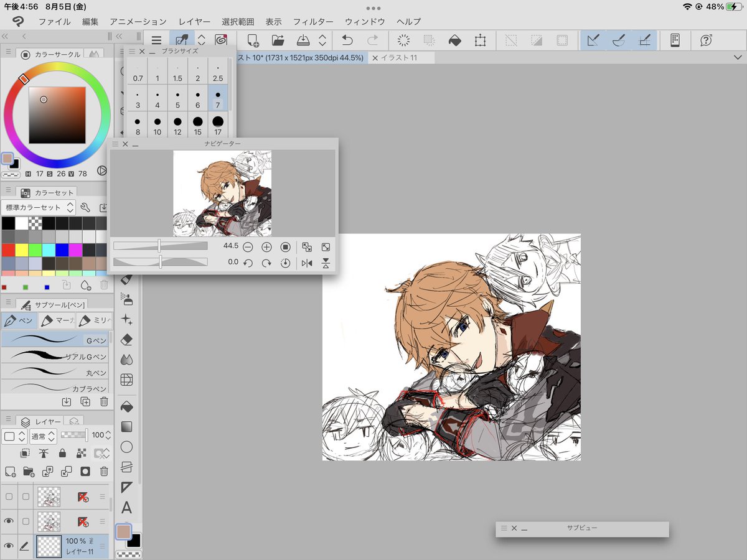Adjust layer opacity 100 stepper

pos(108,435)
